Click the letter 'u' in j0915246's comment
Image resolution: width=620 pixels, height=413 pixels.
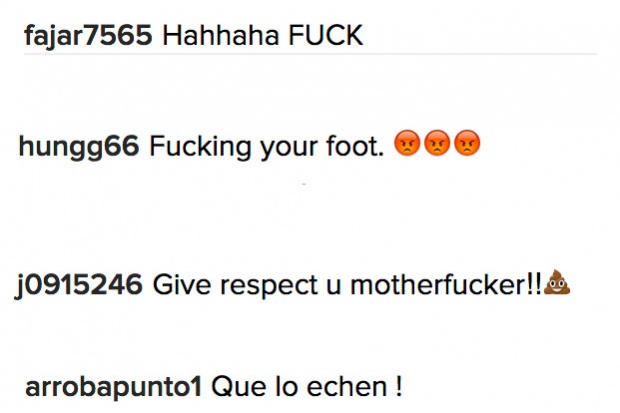(334, 288)
